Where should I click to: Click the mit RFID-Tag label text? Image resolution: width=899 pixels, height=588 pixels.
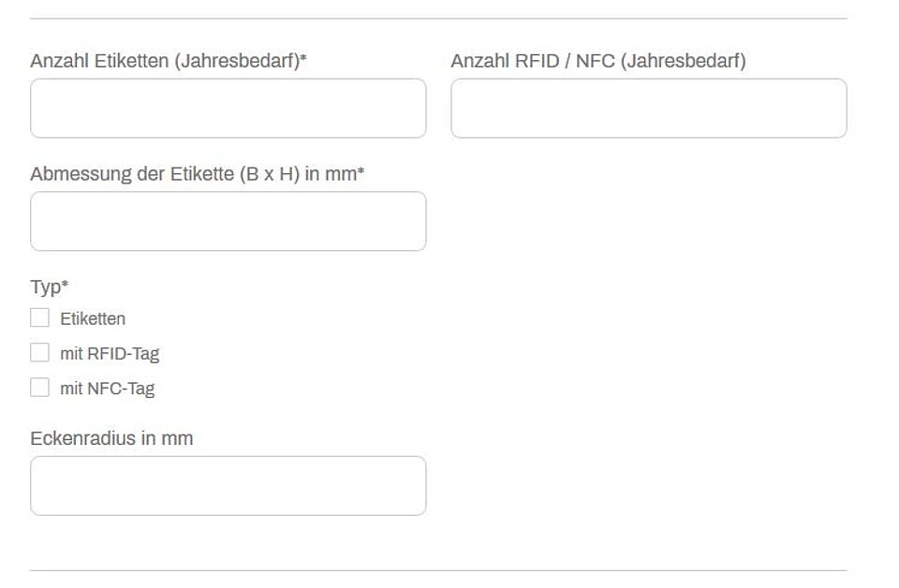[110, 354]
